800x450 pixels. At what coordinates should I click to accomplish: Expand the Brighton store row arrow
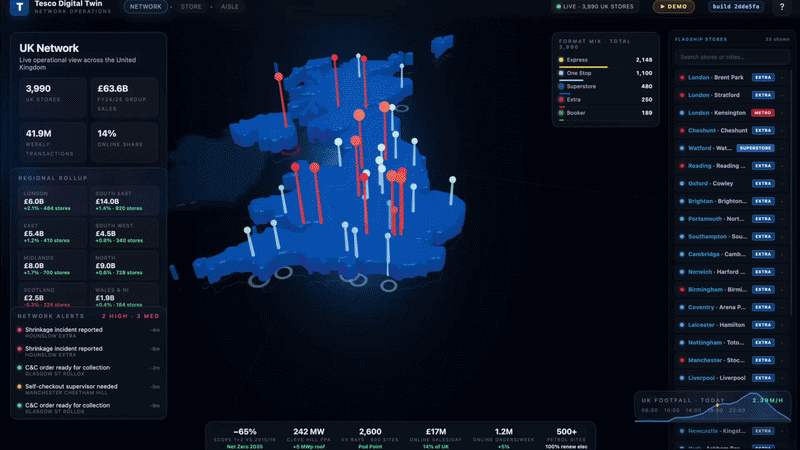pos(782,202)
